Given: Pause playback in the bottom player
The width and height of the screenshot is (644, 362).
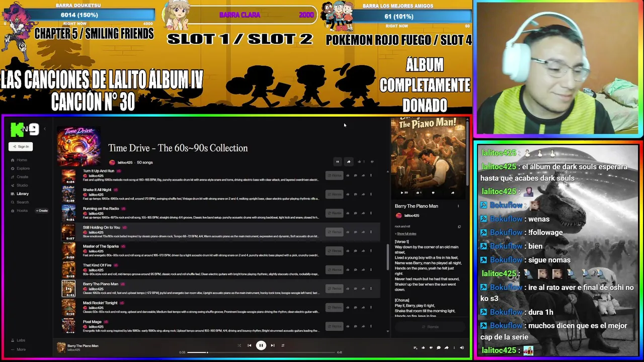Looking at the screenshot, I should coord(261,345).
